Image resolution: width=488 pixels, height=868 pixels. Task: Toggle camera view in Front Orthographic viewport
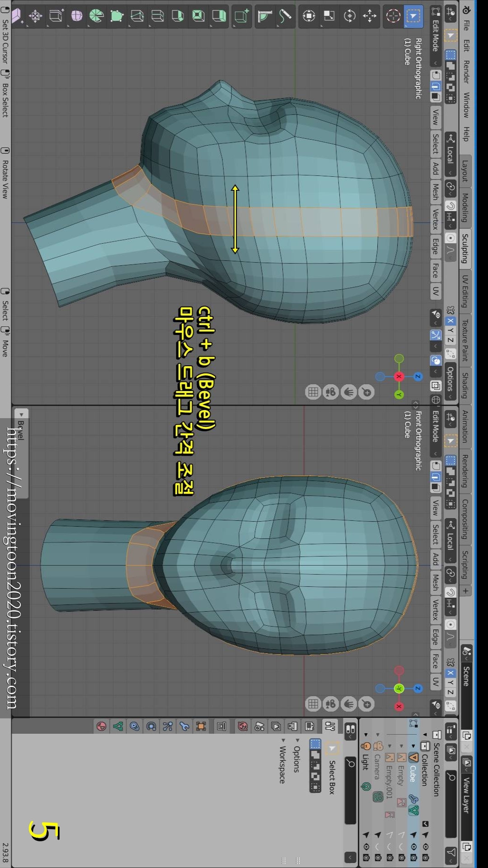pos(331,704)
